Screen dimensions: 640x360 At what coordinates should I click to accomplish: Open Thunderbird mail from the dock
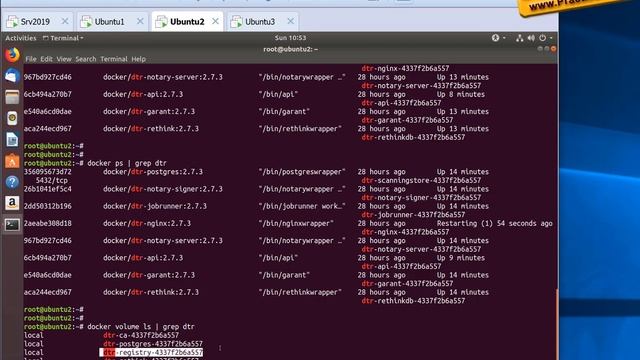pyautogui.click(x=12, y=76)
